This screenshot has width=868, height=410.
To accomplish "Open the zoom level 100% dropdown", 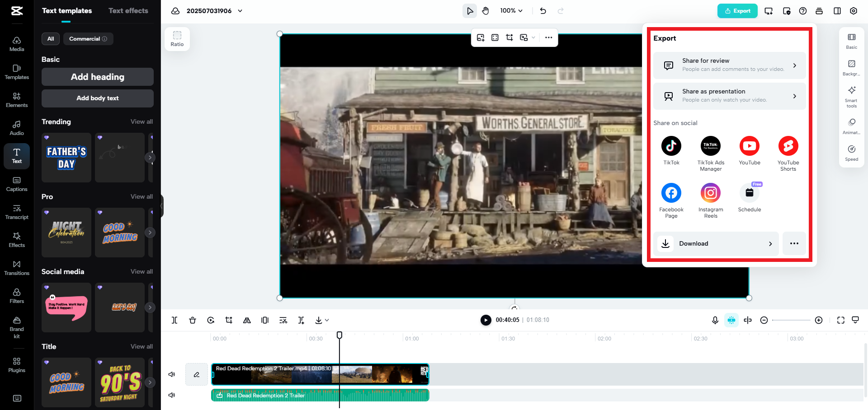I will click(511, 10).
